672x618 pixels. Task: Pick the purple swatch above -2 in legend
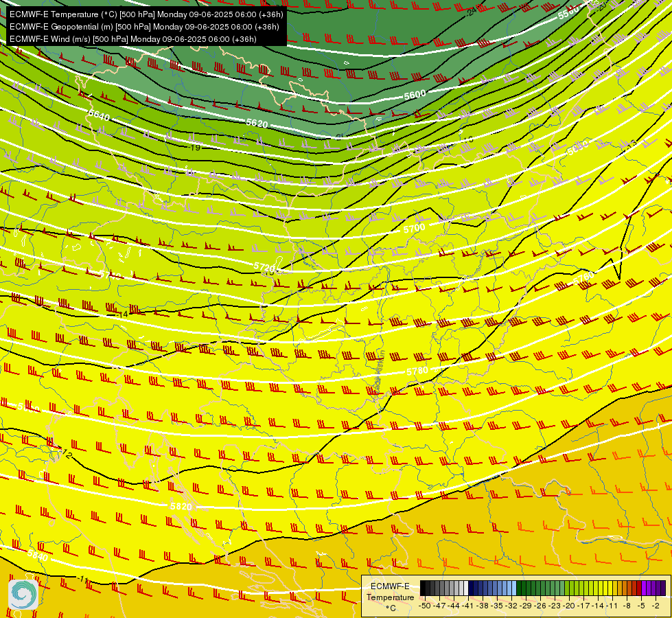coord(653,588)
